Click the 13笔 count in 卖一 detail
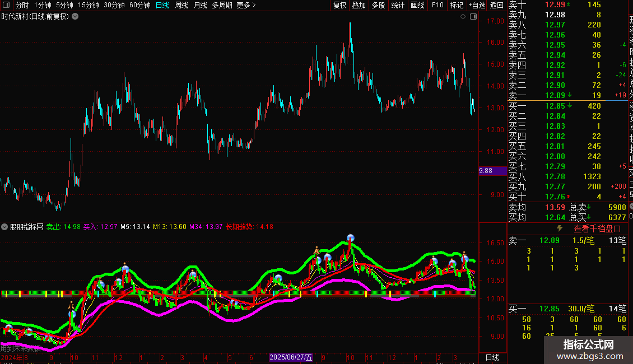Screen dimensions: 633x364 coord(618,240)
